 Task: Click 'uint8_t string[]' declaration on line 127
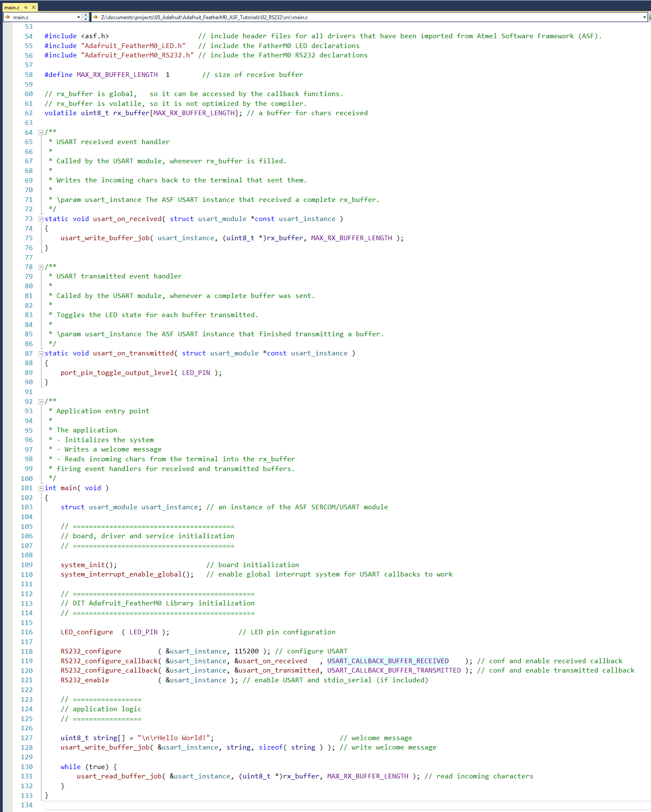click(x=93, y=738)
